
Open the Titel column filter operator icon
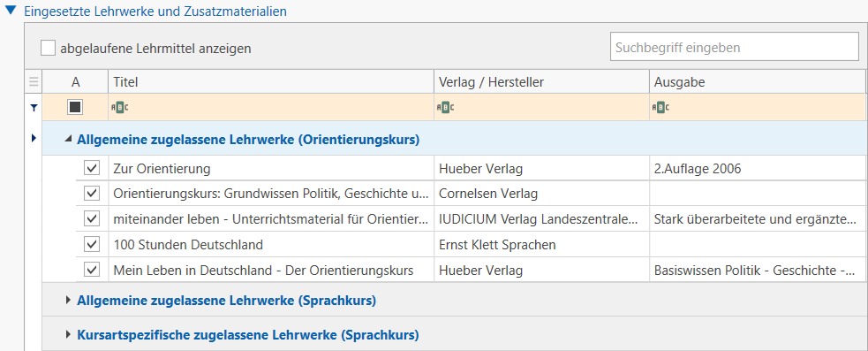120,108
